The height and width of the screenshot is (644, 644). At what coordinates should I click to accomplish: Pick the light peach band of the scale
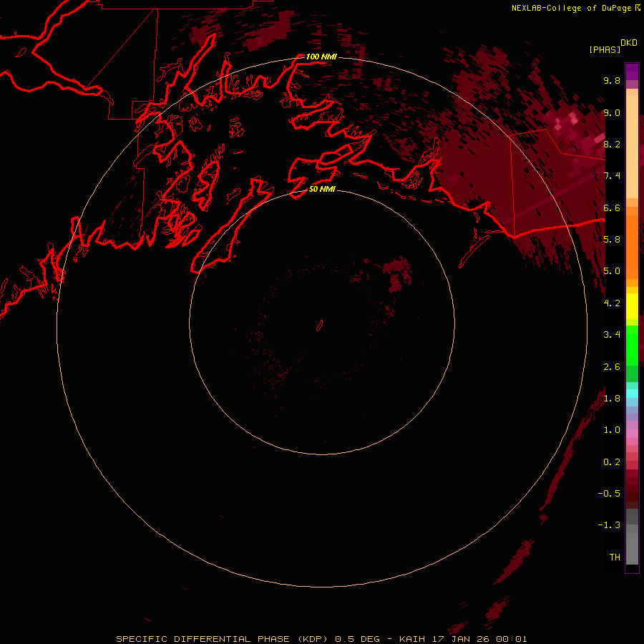pyautogui.click(x=632, y=147)
